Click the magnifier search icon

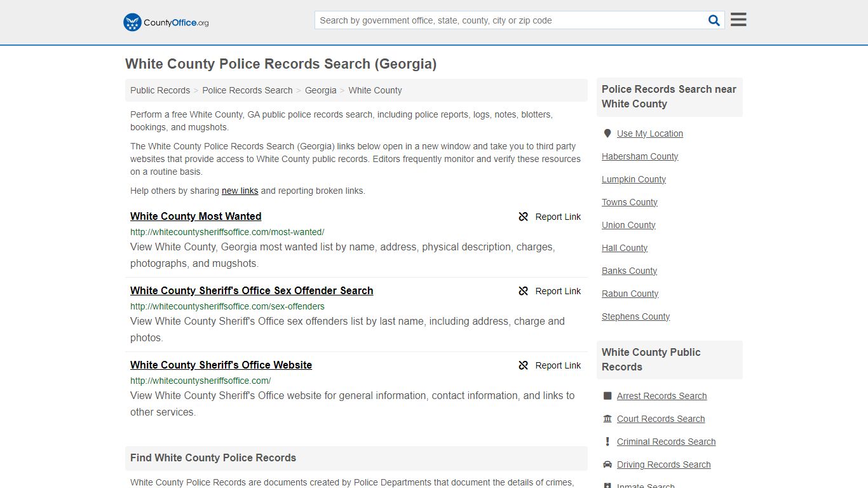(x=714, y=20)
